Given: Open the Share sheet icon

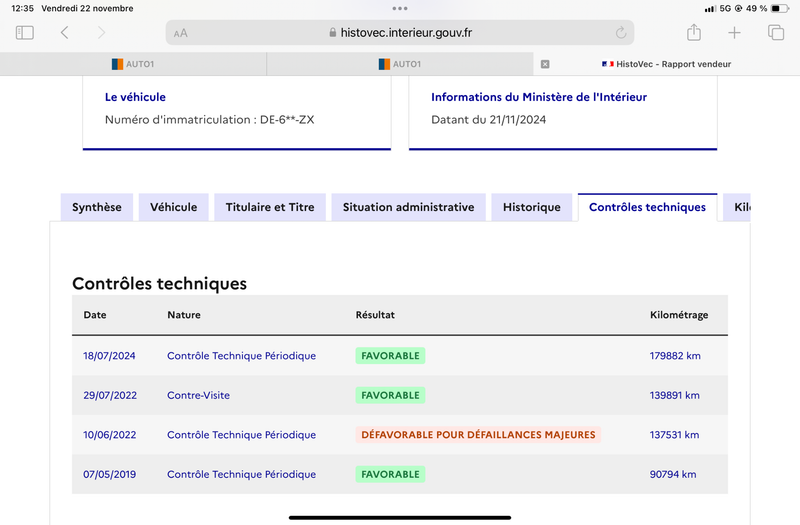Looking at the screenshot, I should 694,32.
